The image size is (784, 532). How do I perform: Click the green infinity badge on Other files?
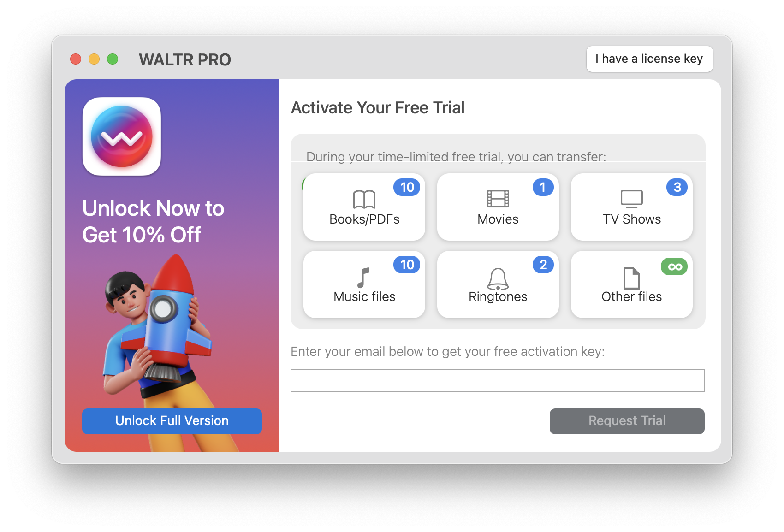pyautogui.click(x=674, y=266)
